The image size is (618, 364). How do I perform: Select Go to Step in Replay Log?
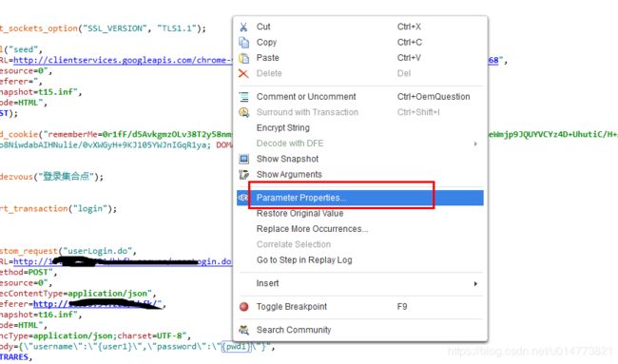click(x=359, y=260)
